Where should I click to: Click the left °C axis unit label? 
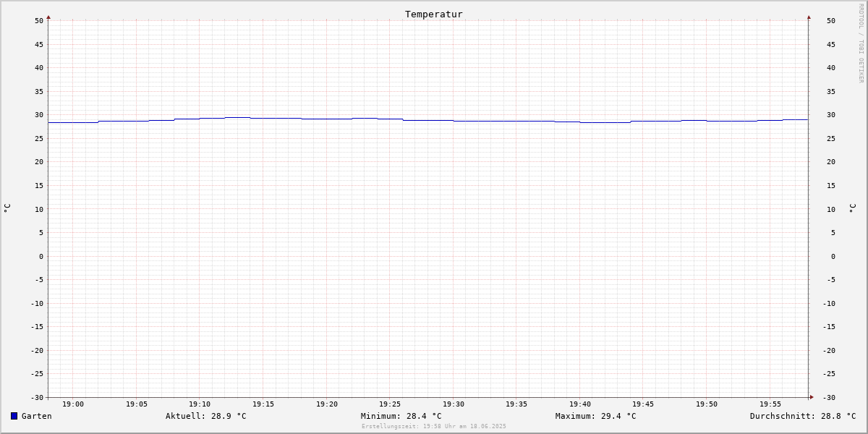[x=7, y=208]
